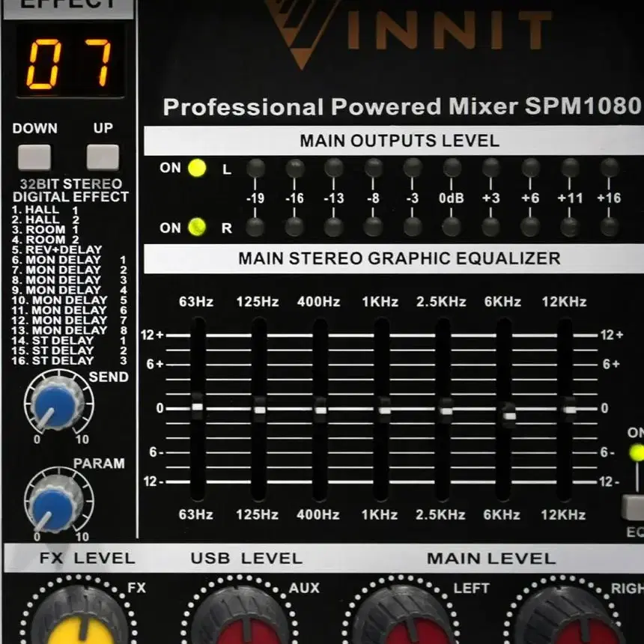Screen dimensions: 644x644
Task: Click the L channel -8 meter LED
Action: (x=374, y=168)
